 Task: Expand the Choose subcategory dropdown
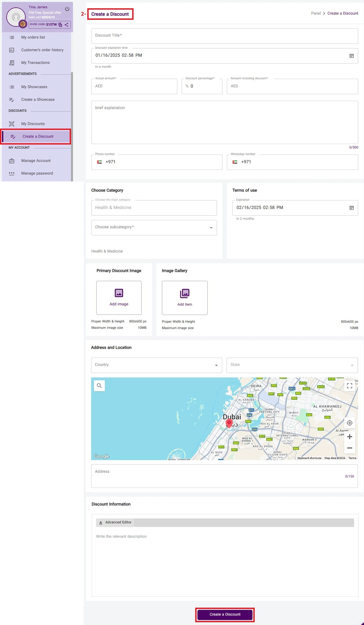(211, 228)
